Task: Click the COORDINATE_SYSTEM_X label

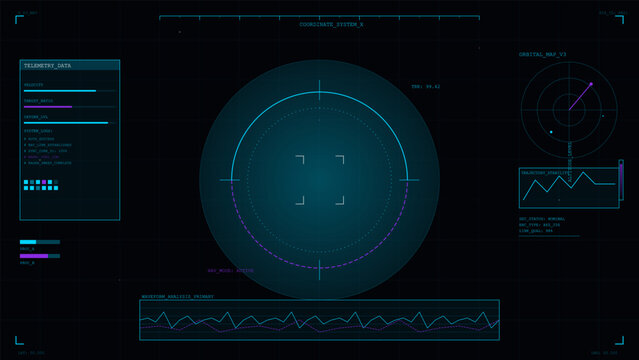Action: (331, 24)
